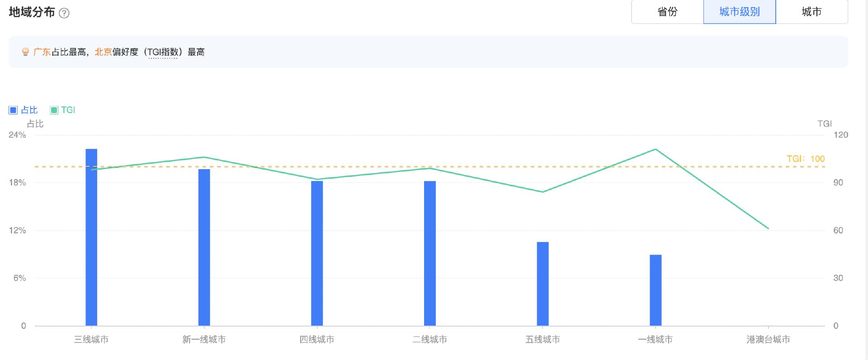Viewport: 868px width, 360px height.
Task: Click the help icon beside 地域分布
Action: click(64, 13)
